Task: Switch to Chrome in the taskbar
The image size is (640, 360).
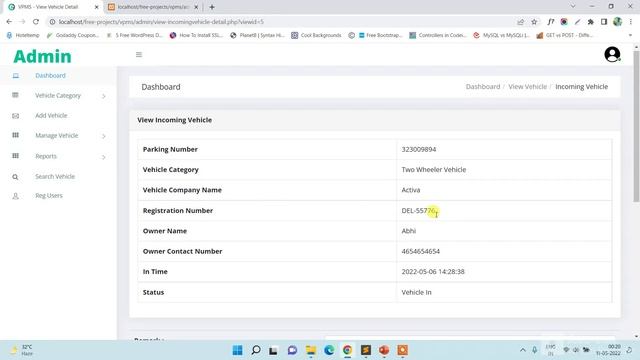Action: [x=347, y=350]
